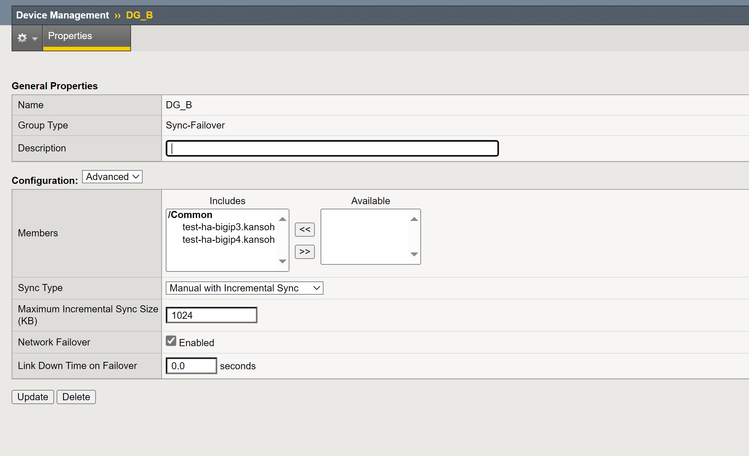
Task: Click down arrow in Includes list scrollbar
Action: click(x=282, y=261)
